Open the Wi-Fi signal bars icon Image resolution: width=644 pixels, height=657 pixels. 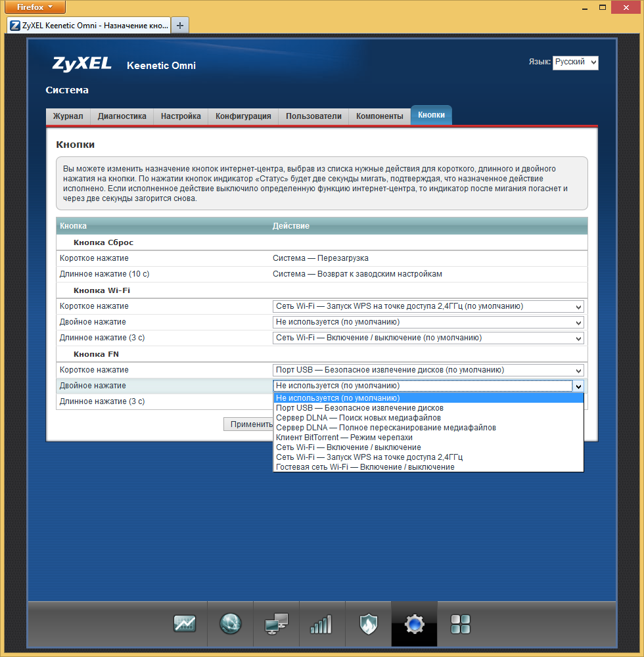[321, 624]
